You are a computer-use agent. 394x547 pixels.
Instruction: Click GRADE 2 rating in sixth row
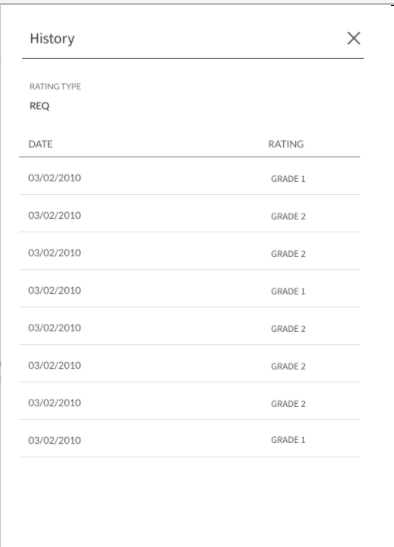coord(288,366)
